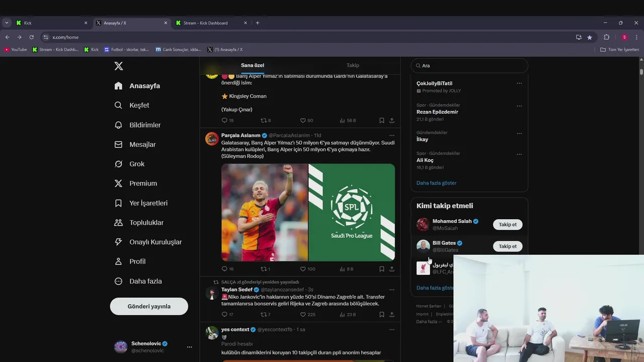644x362 pixels.
Task: Open Saudi Pro League image
Action: tap(352, 212)
